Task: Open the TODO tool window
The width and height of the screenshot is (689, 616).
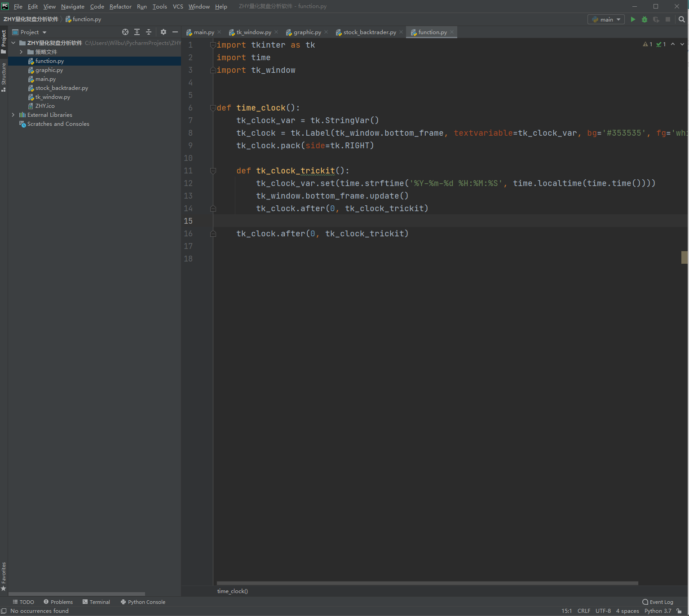Action: (23, 602)
